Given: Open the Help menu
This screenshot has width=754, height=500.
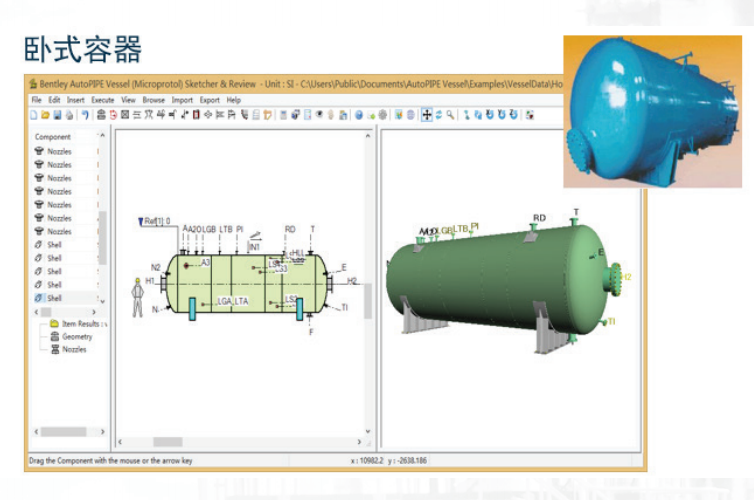Looking at the screenshot, I should (x=234, y=100).
